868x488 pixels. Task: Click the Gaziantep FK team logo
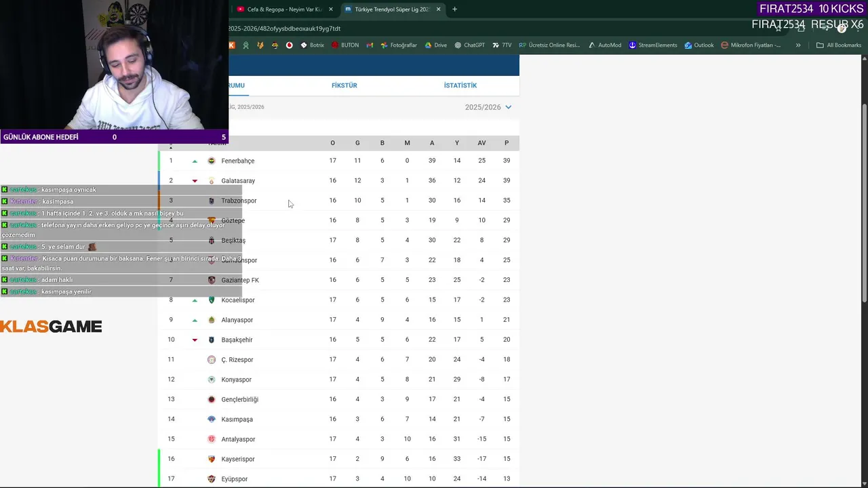point(212,280)
